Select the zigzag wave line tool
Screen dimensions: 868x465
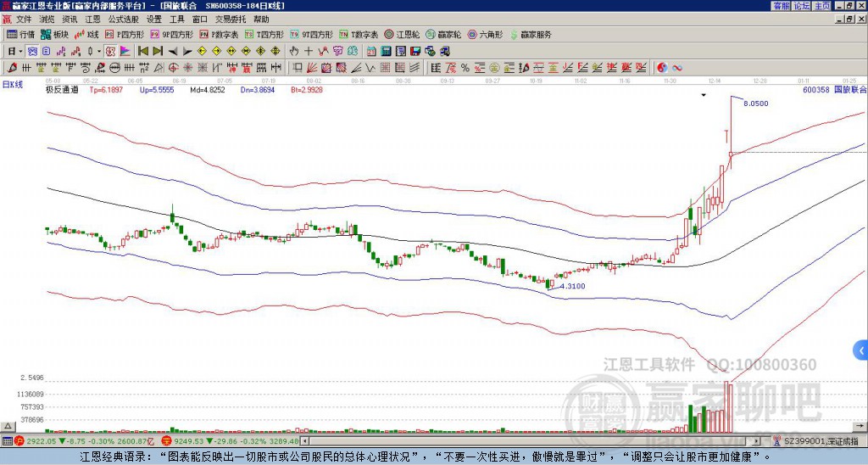370,68
